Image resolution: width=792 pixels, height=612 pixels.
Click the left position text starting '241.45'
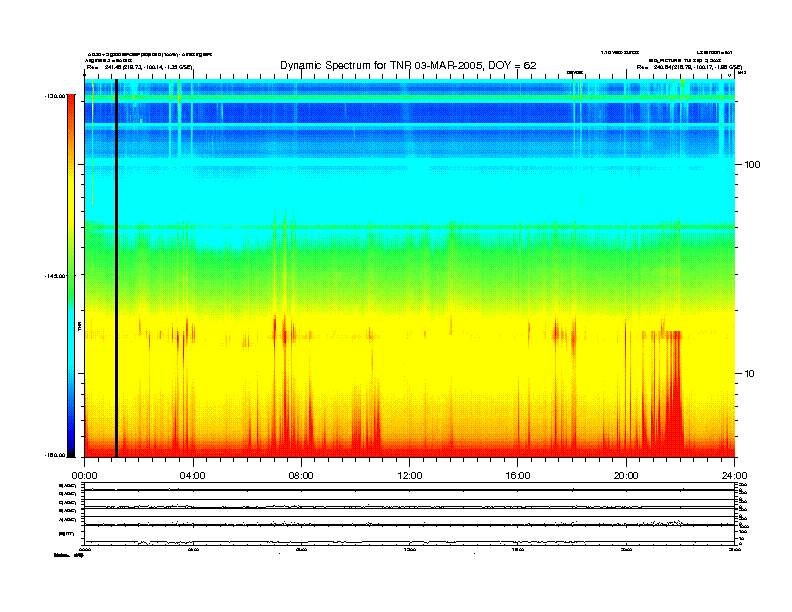click(x=148, y=67)
